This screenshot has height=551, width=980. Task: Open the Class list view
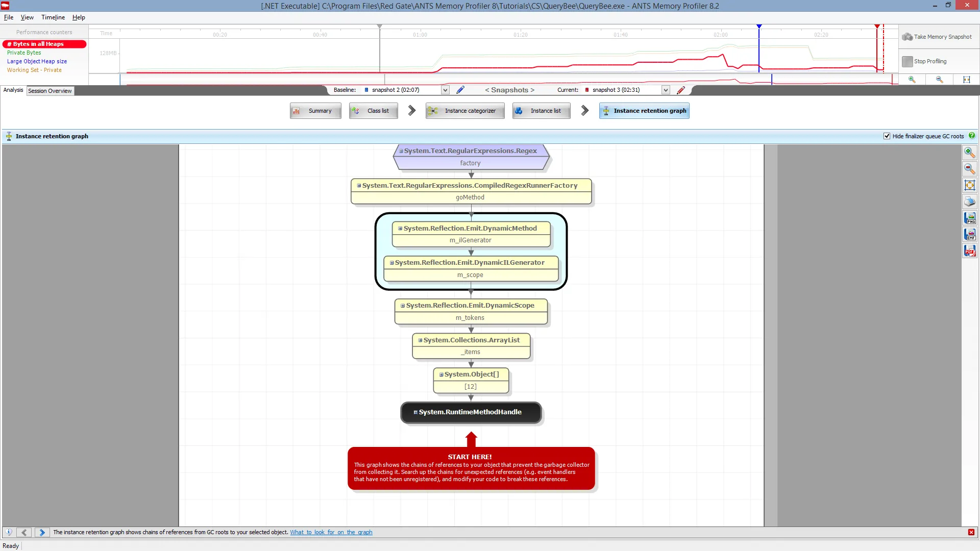click(373, 111)
